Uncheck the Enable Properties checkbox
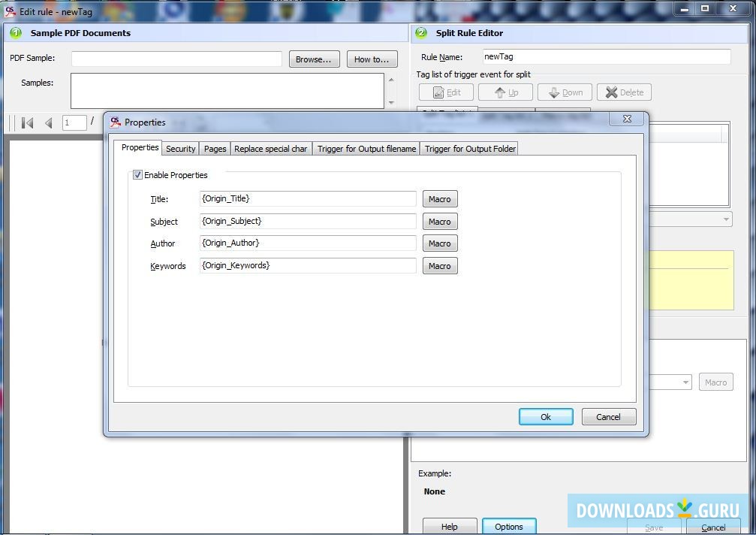The image size is (756, 535). coord(137,174)
